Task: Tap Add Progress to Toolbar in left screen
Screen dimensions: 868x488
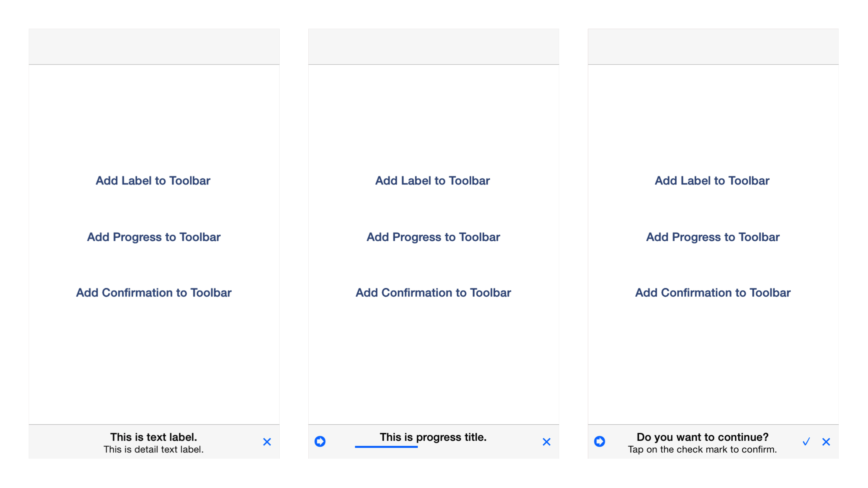Action: [154, 237]
